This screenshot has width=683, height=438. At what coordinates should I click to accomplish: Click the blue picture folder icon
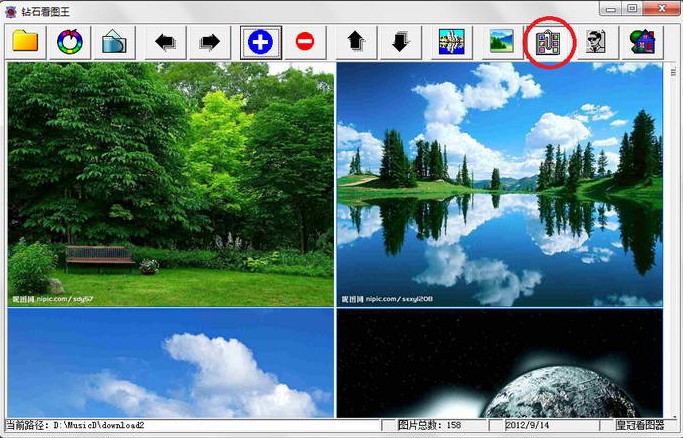coord(114,42)
